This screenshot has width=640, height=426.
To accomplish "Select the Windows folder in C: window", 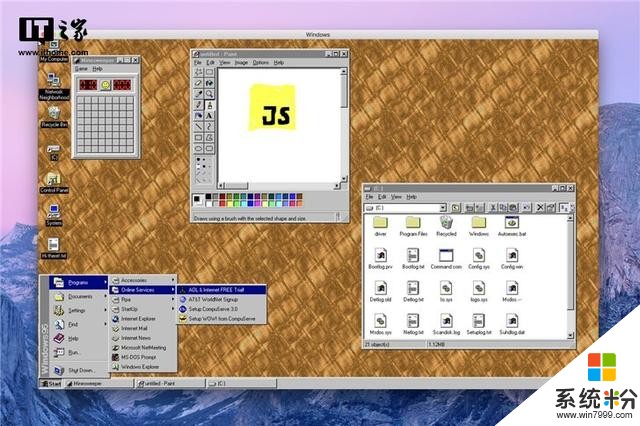I will pos(479,226).
